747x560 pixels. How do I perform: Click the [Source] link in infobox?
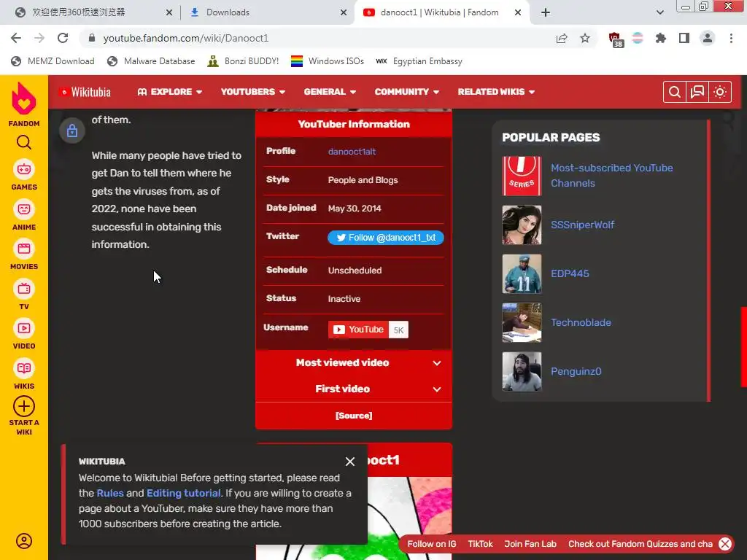[x=354, y=416]
